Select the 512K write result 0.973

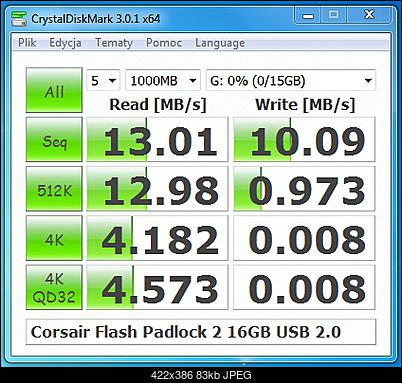pyautogui.click(x=304, y=189)
